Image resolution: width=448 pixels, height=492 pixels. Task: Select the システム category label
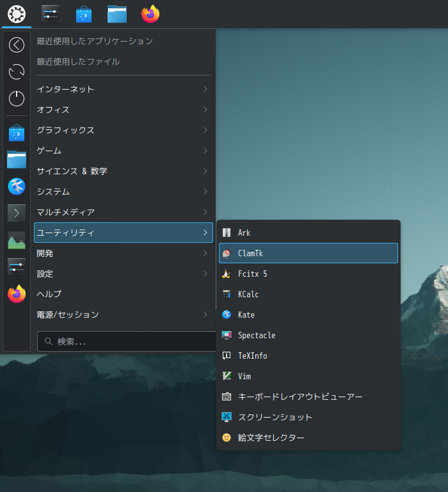pyautogui.click(x=53, y=192)
